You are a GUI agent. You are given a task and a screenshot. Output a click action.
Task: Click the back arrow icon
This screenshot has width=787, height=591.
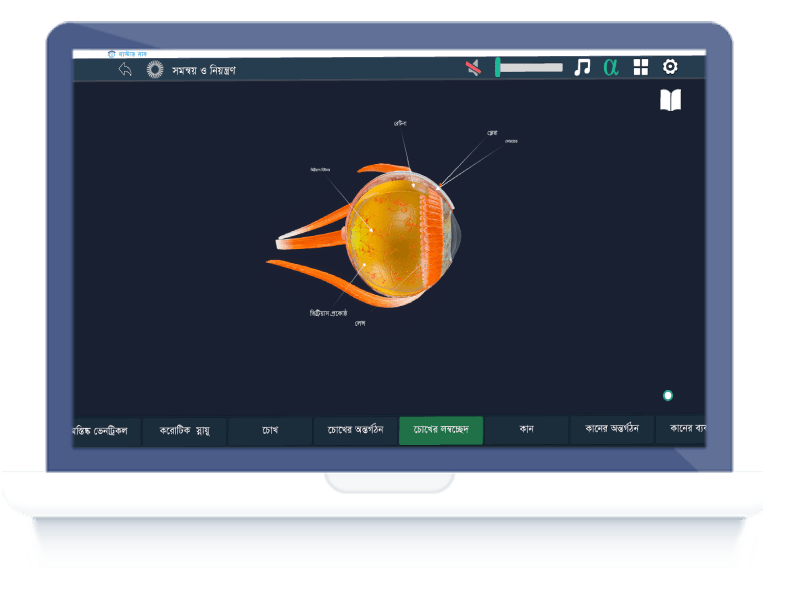[x=125, y=69]
